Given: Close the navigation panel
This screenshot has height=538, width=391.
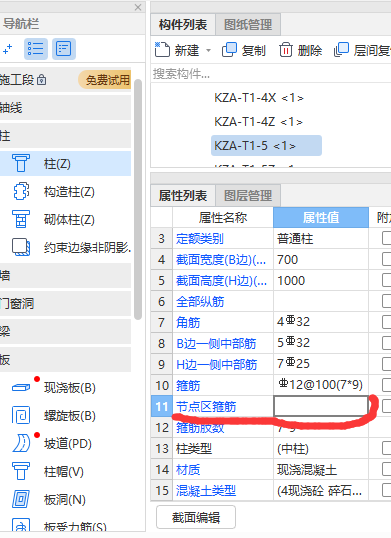Looking at the screenshot, I should (138, 7).
